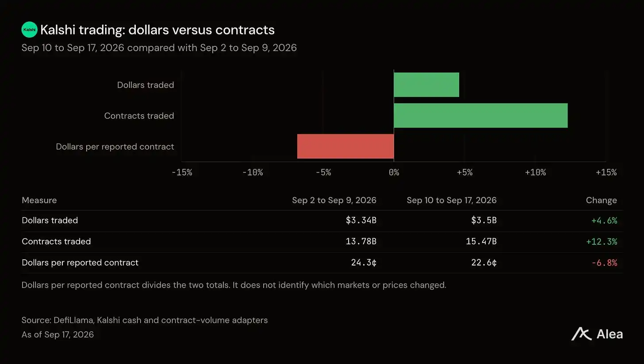Click the green Kalshi logo icon

tap(30, 30)
